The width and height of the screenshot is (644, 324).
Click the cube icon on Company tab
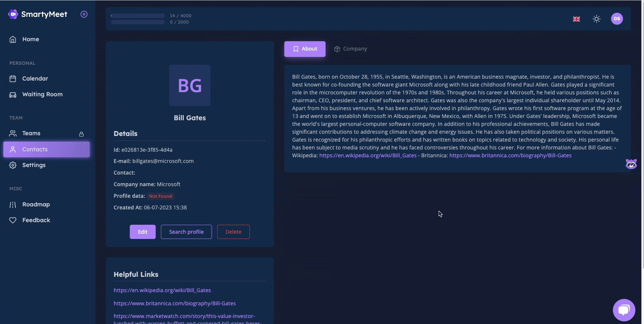click(337, 49)
